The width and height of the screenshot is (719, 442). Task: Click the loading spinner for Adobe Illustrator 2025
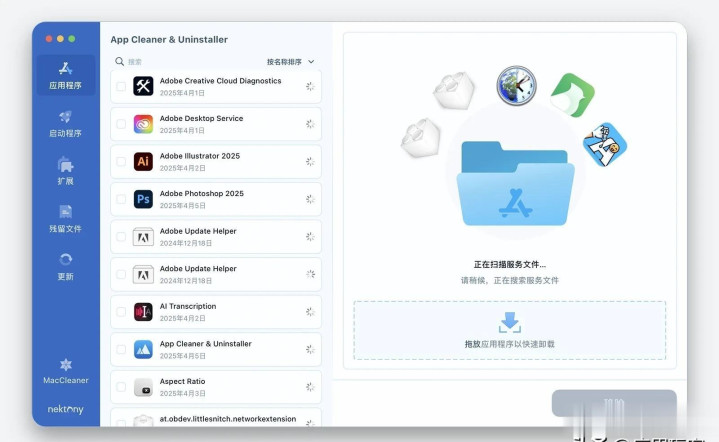[310, 161]
